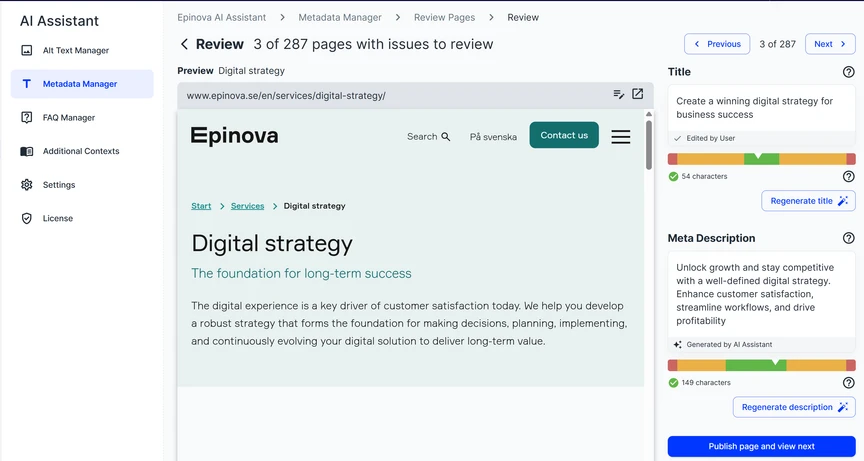This screenshot has height=461, width=864.
Task: Open the preview in a new window icon
Action: tap(638, 94)
